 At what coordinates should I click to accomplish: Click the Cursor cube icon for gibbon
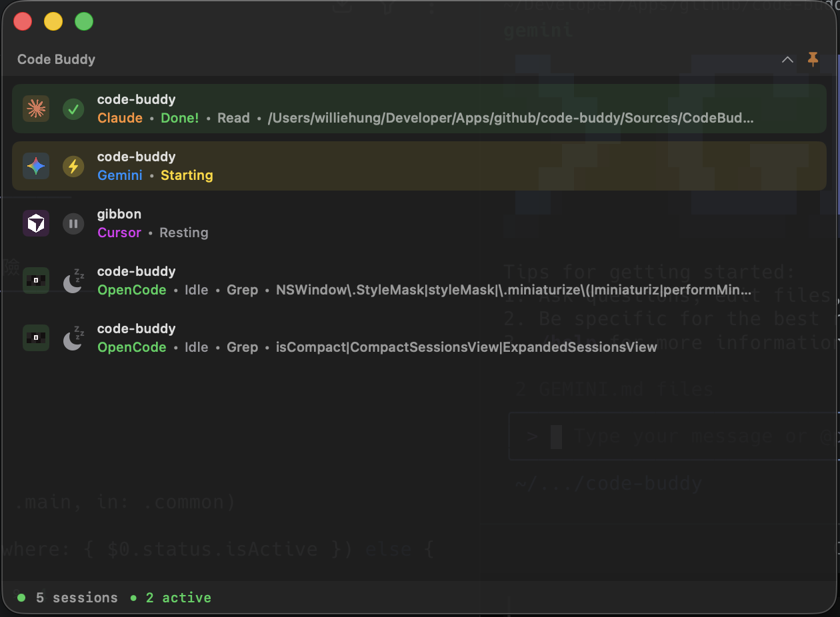[36, 223]
